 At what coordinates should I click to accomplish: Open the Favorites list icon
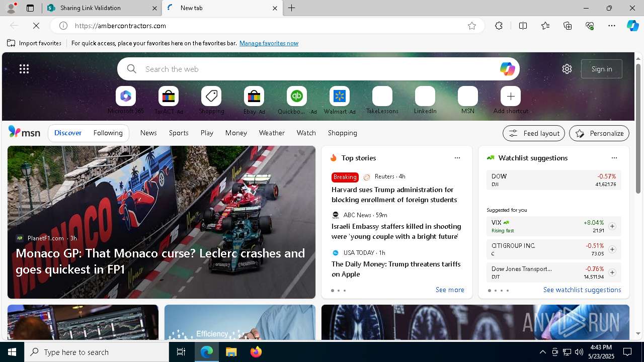point(545,26)
